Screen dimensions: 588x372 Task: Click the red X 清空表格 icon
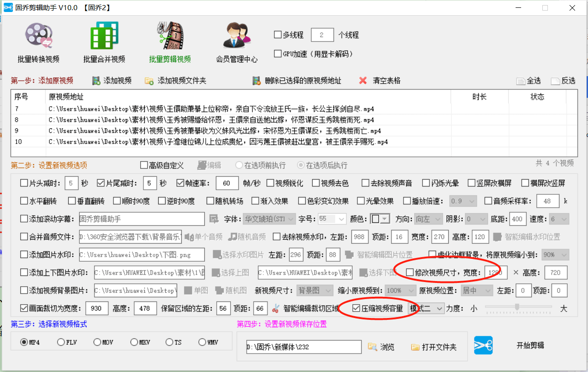click(364, 80)
